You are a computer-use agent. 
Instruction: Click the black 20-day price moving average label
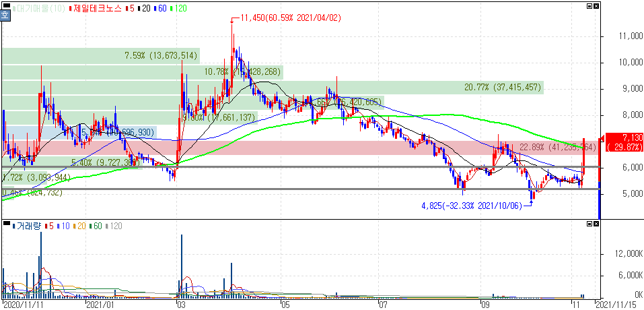145,8
